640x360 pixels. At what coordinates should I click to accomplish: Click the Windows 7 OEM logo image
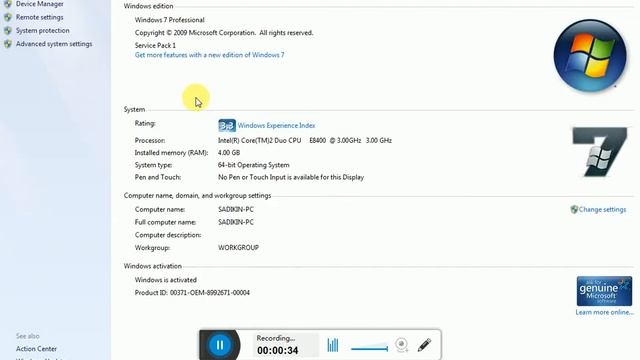(600, 152)
